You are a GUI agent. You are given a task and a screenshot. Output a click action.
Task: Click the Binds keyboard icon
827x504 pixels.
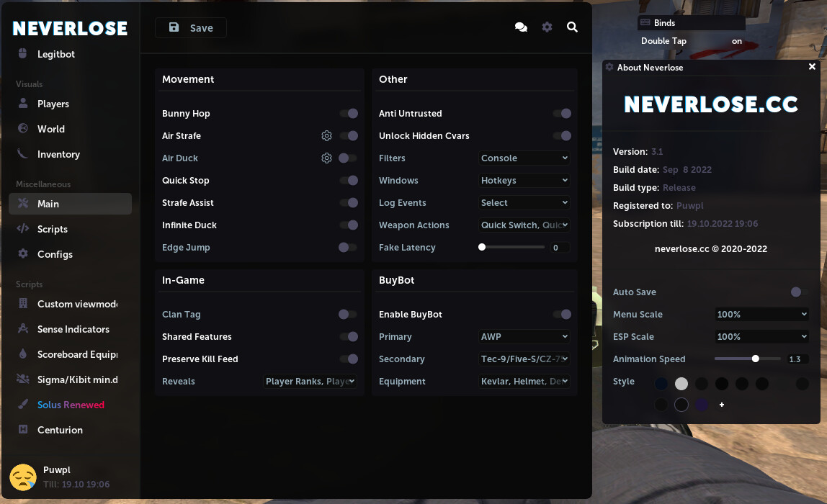[645, 22]
